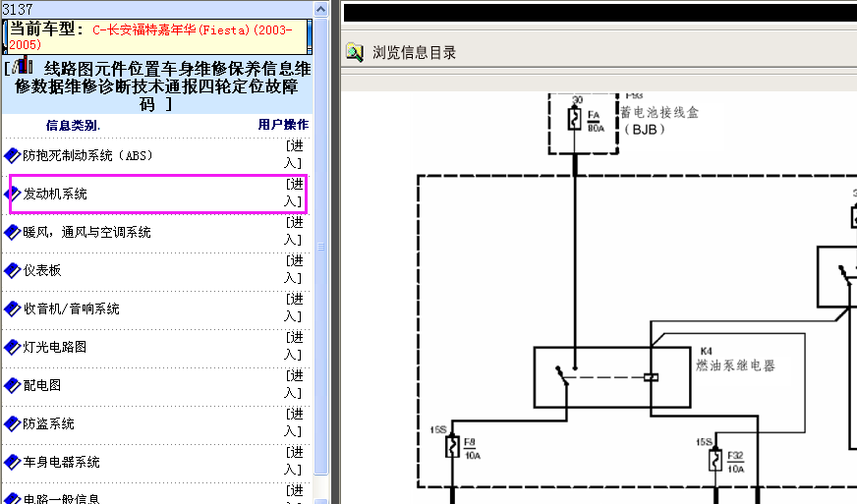Click the blue book icon for 仪表板

click(12, 270)
